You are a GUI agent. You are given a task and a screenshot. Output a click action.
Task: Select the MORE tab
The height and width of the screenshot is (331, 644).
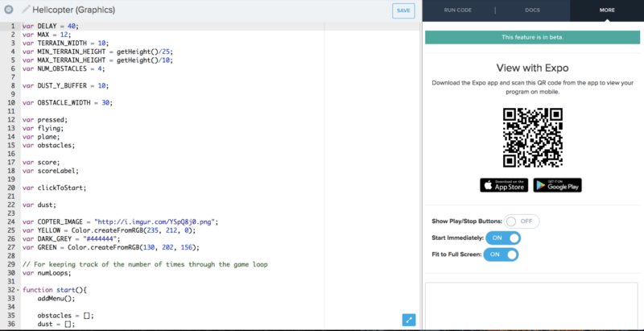pos(607,10)
